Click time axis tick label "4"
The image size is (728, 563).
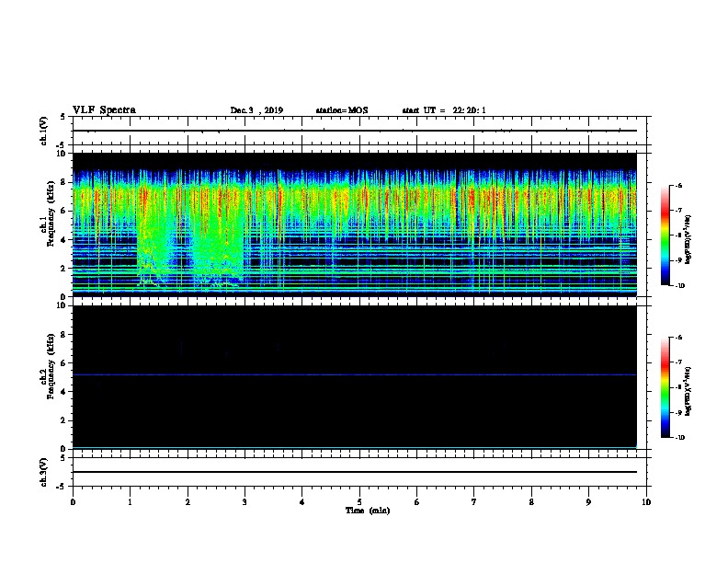coord(302,502)
